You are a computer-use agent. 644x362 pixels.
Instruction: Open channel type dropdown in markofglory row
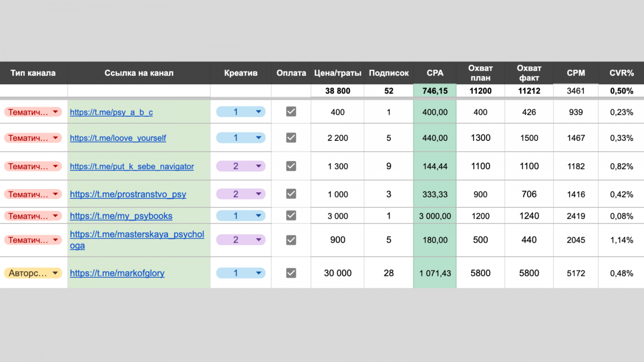pyautogui.click(x=55, y=273)
